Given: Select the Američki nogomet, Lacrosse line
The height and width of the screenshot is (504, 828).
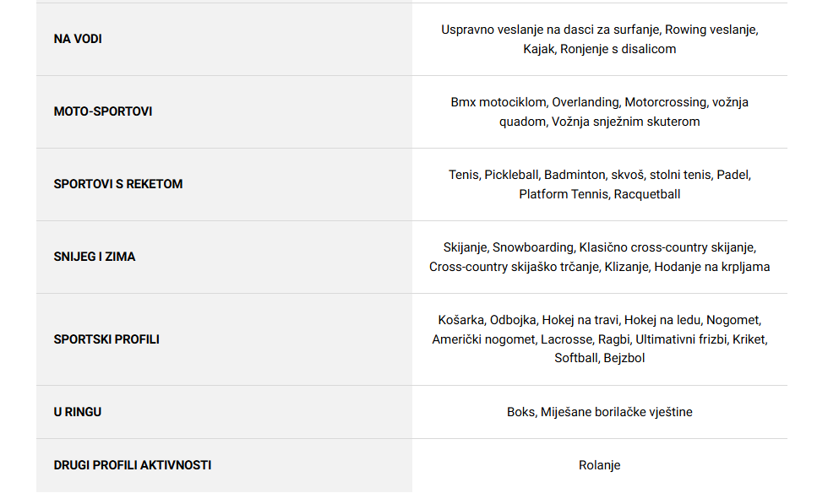Looking at the screenshot, I should [x=599, y=339].
